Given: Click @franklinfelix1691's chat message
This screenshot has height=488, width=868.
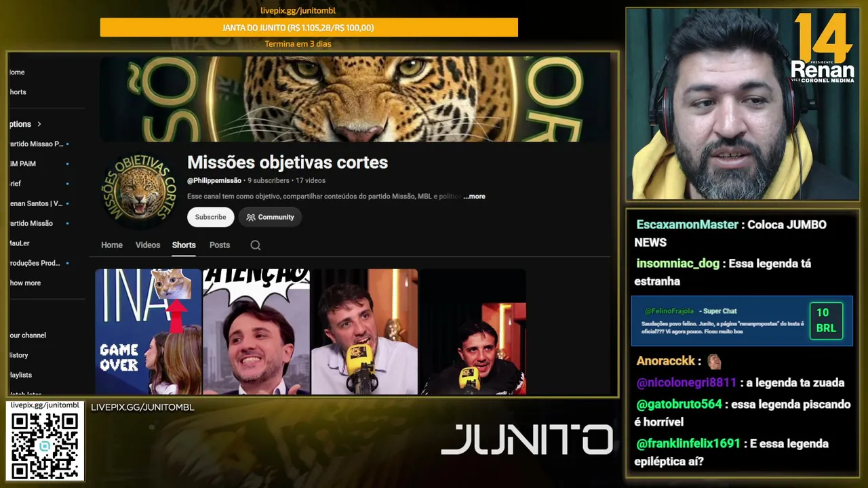Looking at the screenshot, I should [732, 452].
